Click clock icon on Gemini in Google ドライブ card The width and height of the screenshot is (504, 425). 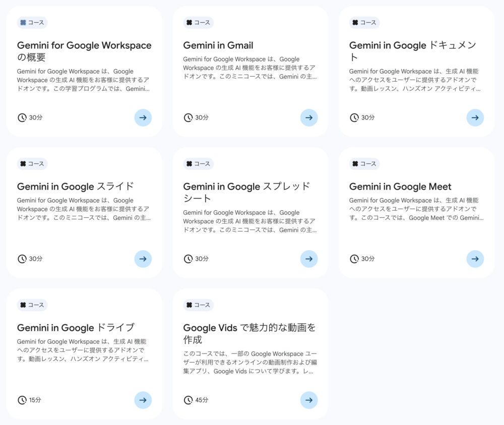(x=22, y=400)
